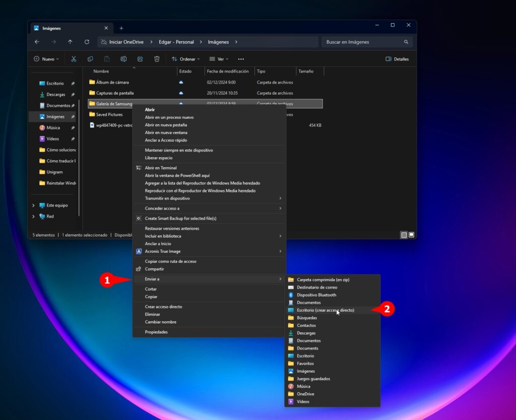Viewport: 516px width, 420px height.
Task: Click chevron after Imágenes in address bar
Action: coord(236,42)
